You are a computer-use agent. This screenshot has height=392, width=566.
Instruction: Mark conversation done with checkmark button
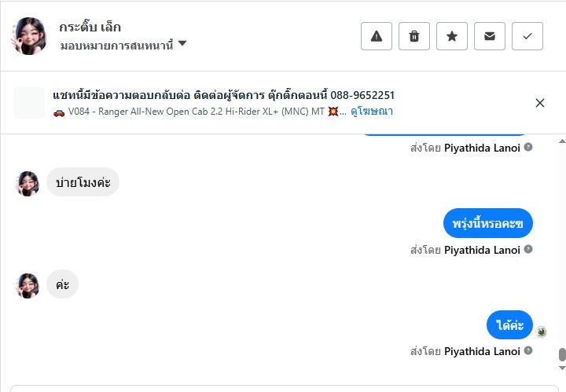(527, 36)
